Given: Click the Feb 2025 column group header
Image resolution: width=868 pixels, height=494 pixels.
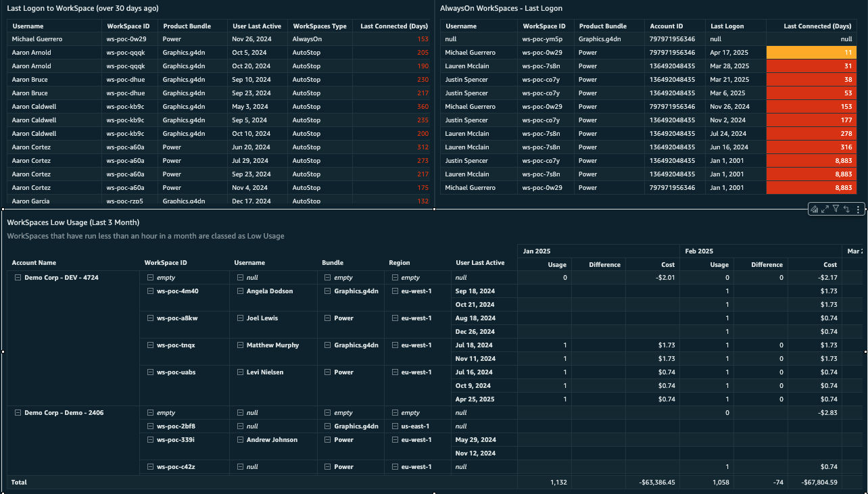Looking at the screenshot, I should point(700,251).
